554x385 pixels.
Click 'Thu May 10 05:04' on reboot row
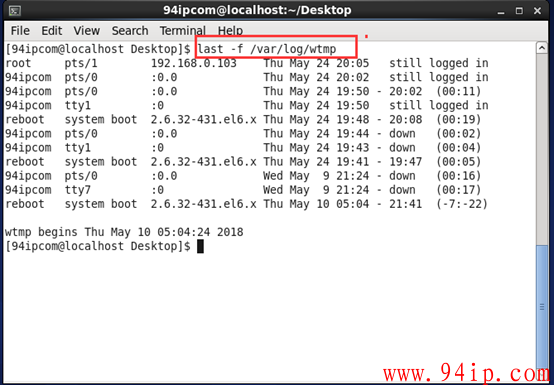point(316,204)
